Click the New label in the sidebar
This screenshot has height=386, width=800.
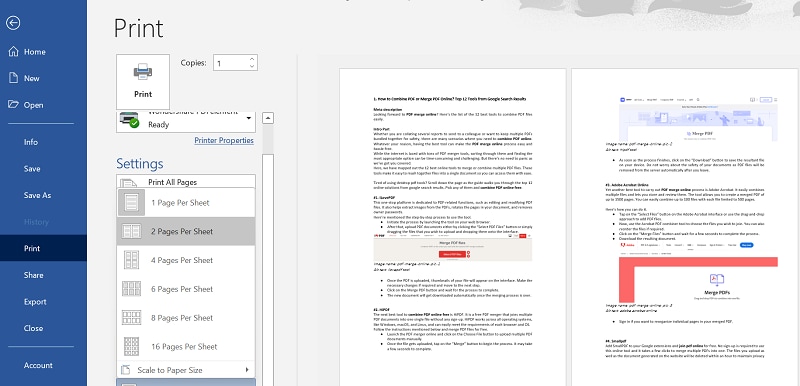click(x=32, y=78)
